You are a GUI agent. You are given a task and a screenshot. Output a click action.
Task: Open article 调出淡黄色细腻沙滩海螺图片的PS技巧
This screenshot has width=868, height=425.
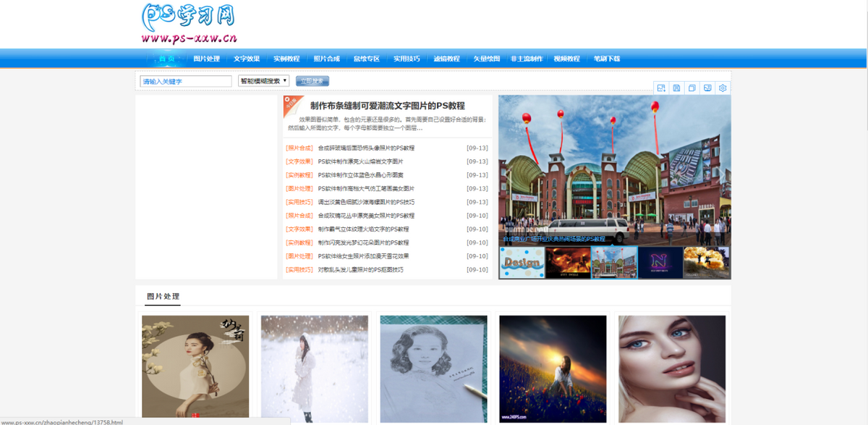366,202
